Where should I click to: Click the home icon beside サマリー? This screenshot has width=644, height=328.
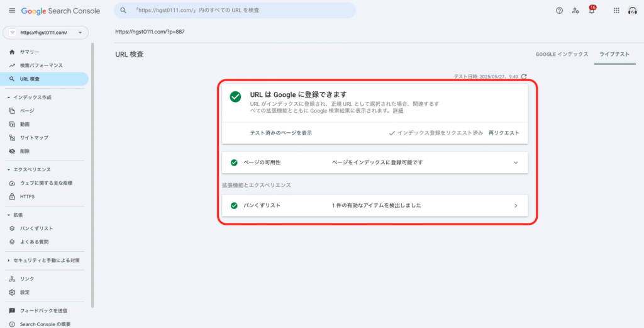point(12,52)
